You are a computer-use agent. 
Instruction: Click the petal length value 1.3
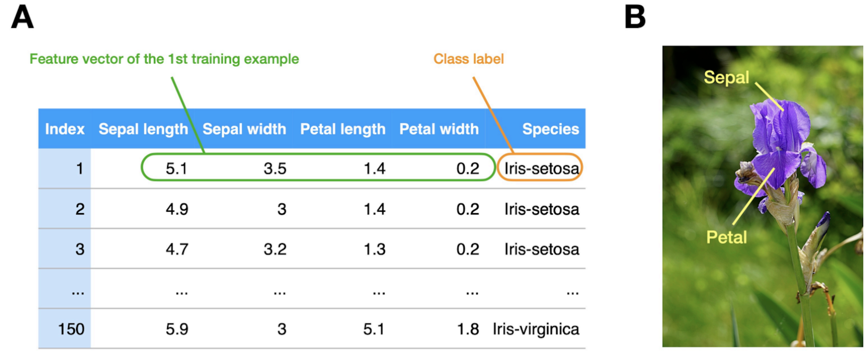(x=374, y=249)
